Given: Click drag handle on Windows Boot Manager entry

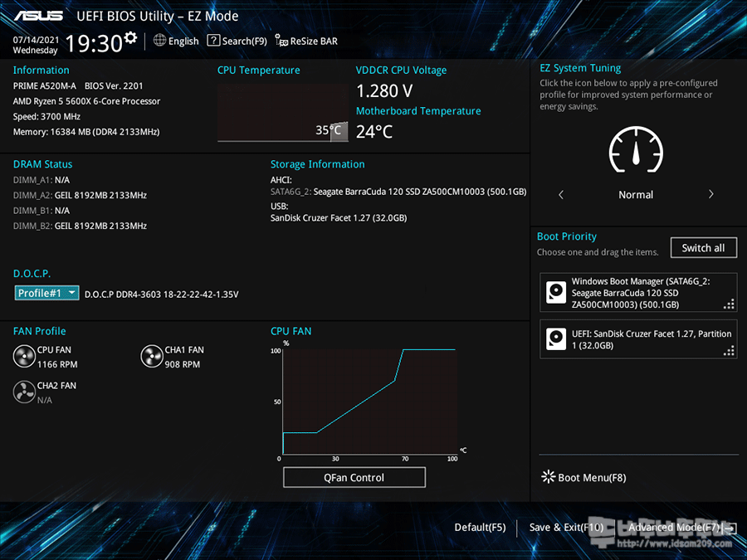Looking at the screenshot, I should [x=729, y=304].
